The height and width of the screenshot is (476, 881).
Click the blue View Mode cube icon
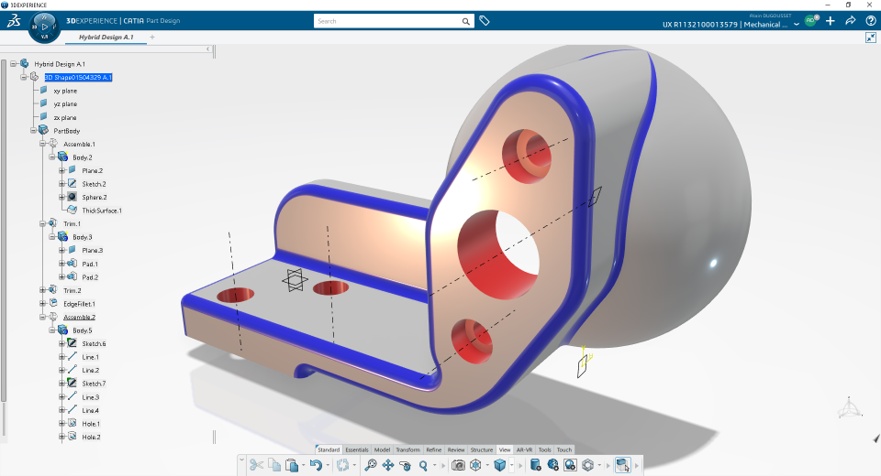[499, 465]
